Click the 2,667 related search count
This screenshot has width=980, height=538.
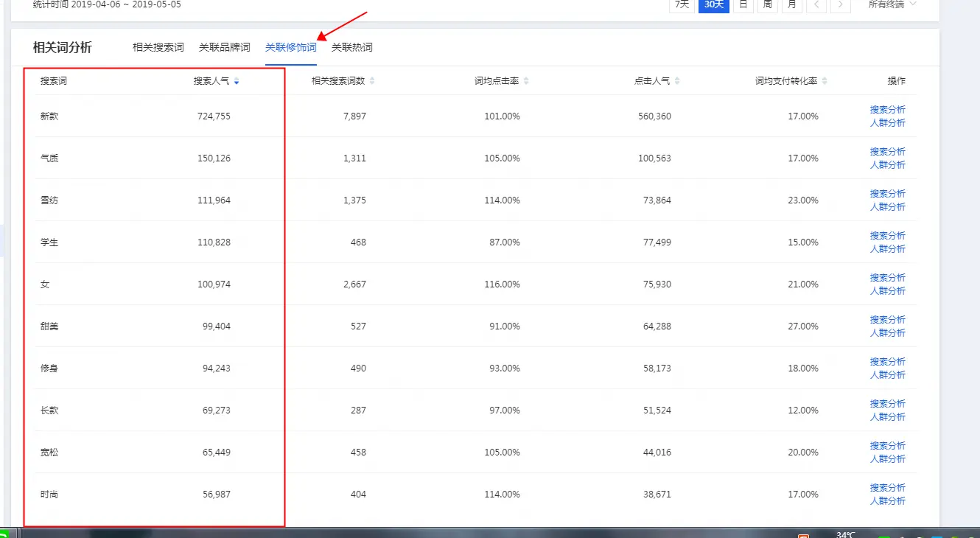(x=354, y=284)
